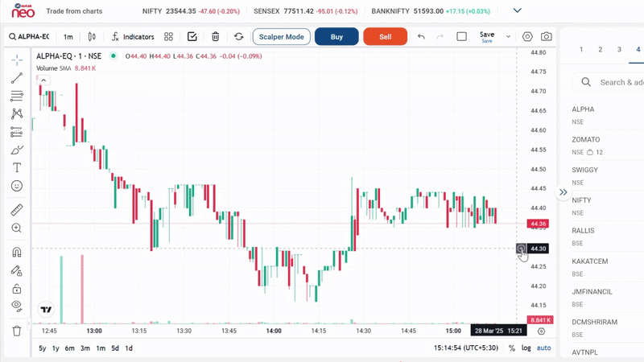The height and width of the screenshot is (362, 644).
Task: Open chart settings gear in top toolbar
Action: 527,37
